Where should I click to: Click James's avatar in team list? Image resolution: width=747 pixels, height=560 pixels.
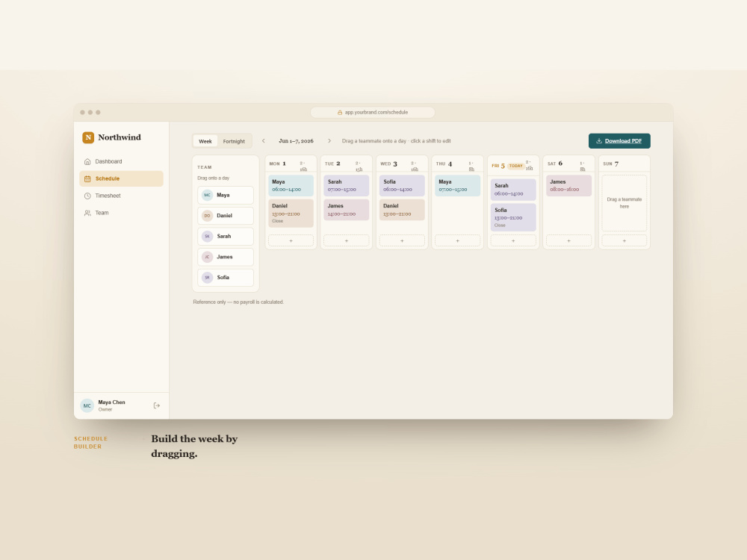[207, 257]
